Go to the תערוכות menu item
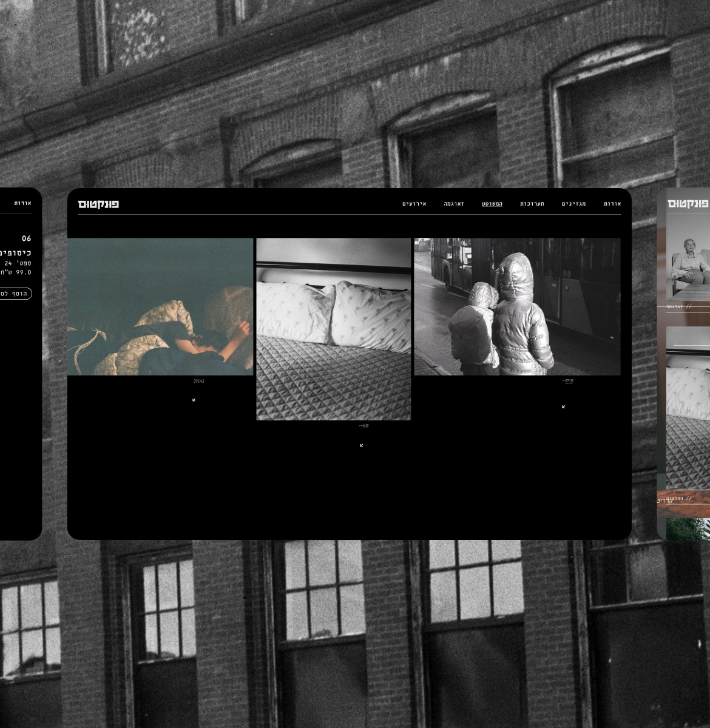 tap(532, 204)
